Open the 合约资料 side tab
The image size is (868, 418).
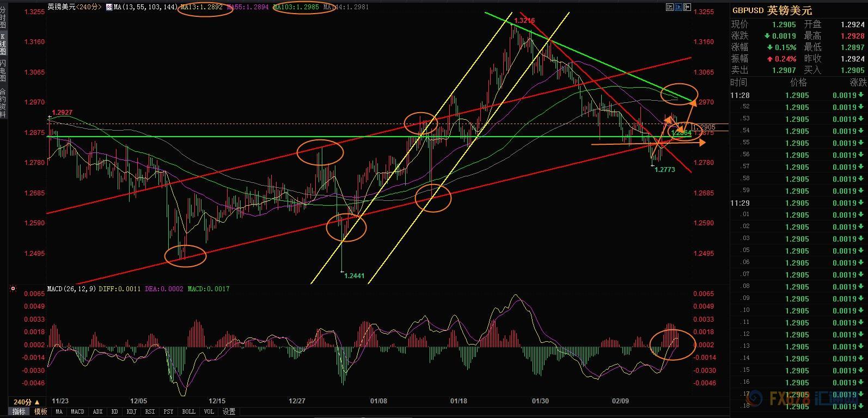coord(3,103)
